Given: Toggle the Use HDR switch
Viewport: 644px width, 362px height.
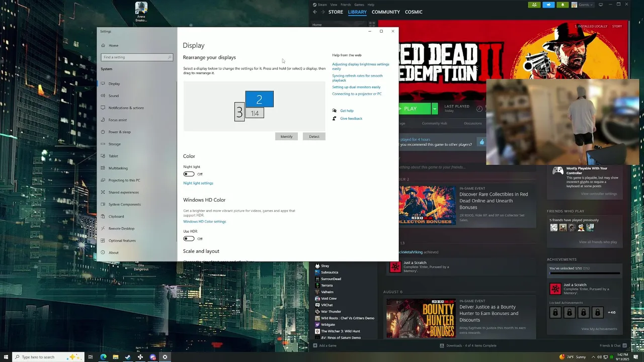Looking at the screenshot, I should pos(189,238).
